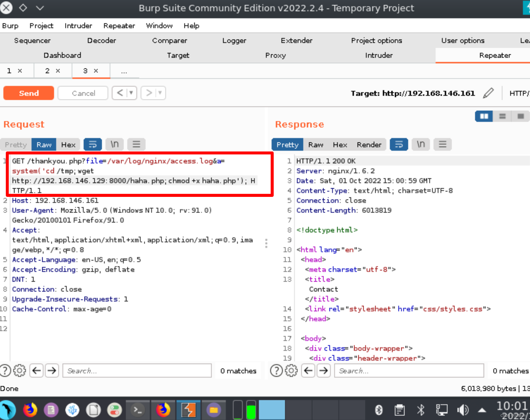The width and height of the screenshot is (530, 420).
Task: Toggle non-printable characters in Request panel
Action: pos(115,145)
